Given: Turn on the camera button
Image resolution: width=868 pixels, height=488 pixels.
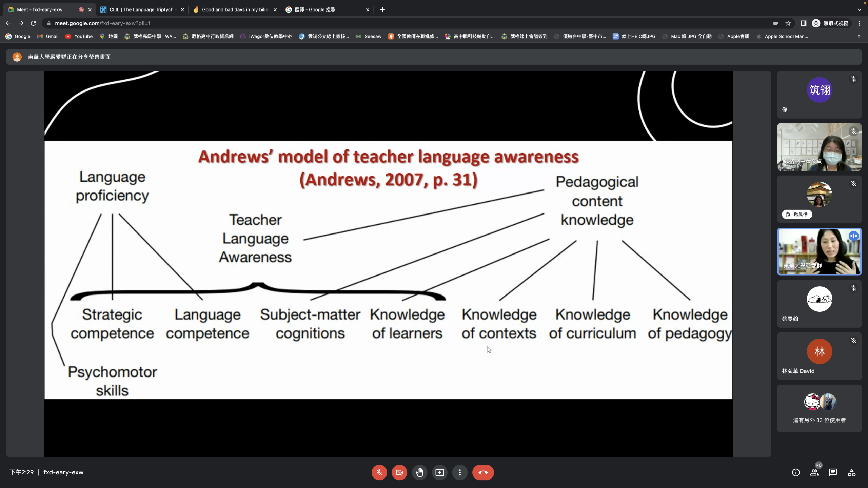Looking at the screenshot, I should pos(399,472).
